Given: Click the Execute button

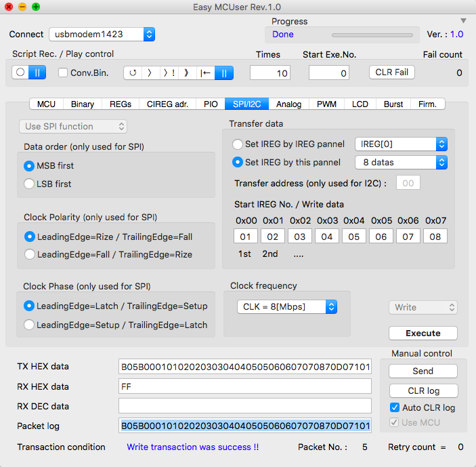Looking at the screenshot, I should coord(423,333).
